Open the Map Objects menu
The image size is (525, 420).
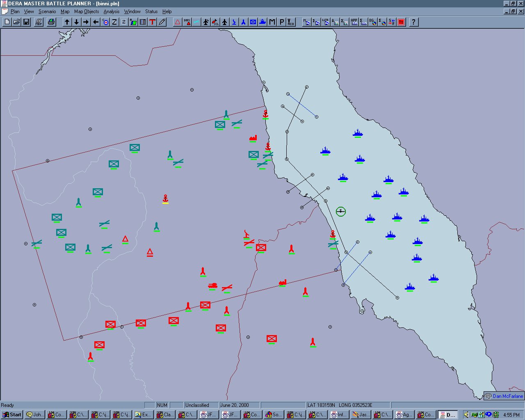pos(86,11)
